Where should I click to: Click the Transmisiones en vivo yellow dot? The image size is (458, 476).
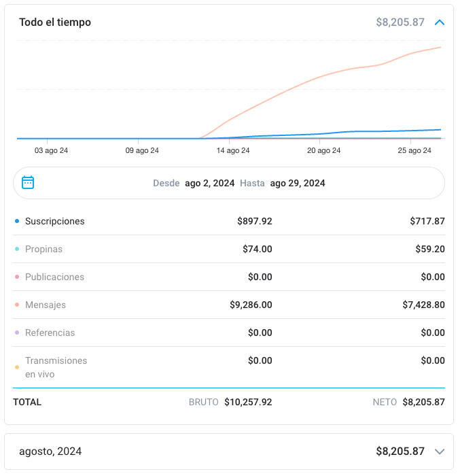[17, 367]
